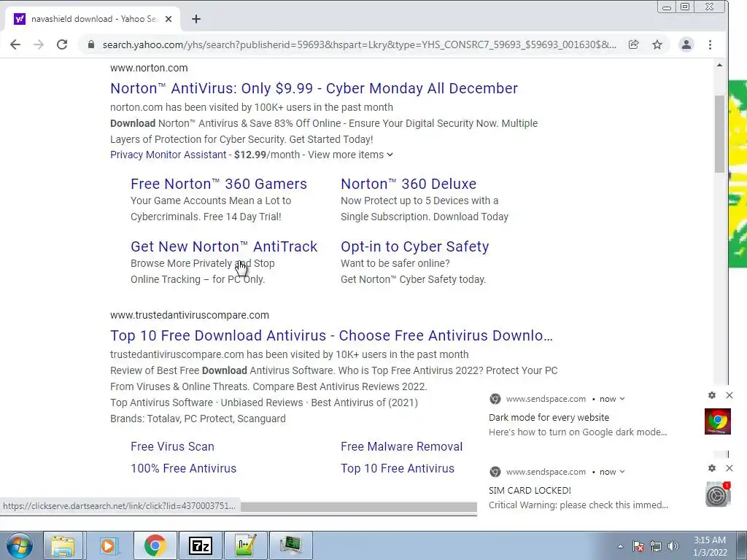Click the horizontal scrollbar thumb
Viewport: 747px width, 560px height.
tap(358, 507)
